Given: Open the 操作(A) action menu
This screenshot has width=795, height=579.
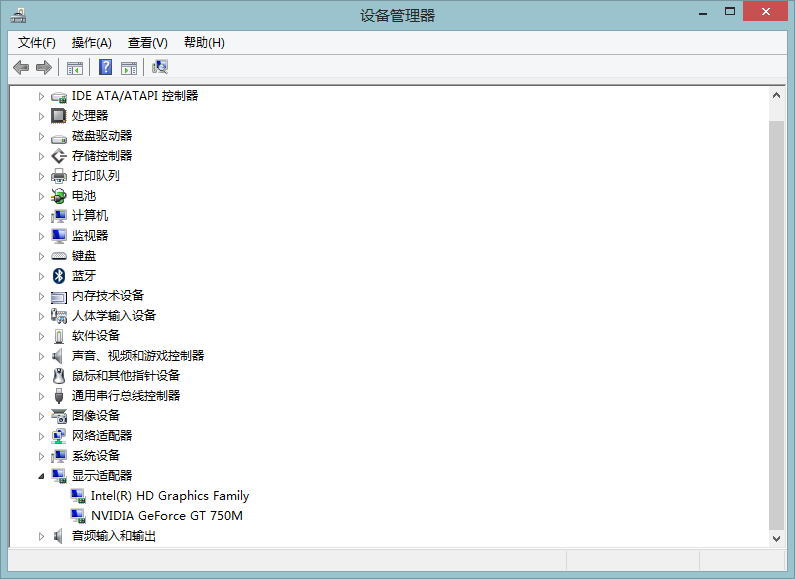Looking at the screenshot, I should coord(91,42).
